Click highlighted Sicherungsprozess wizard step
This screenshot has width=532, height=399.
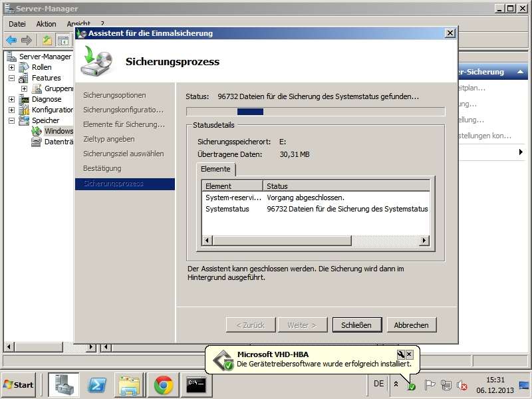coord(125,184)
